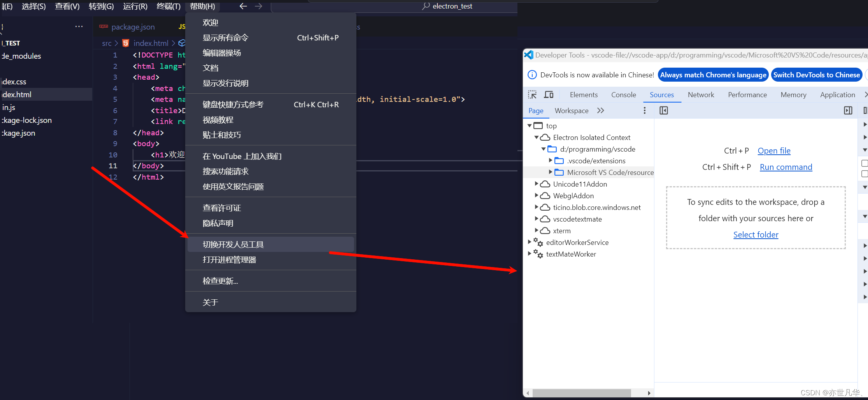Click the cloud icon next to Unicode11Addon

(545, 184)
